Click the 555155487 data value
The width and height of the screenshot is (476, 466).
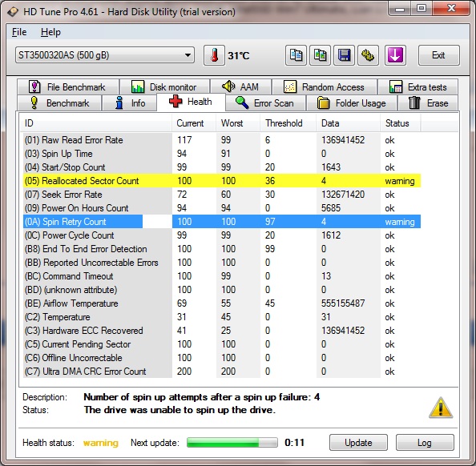pos(343,303)
